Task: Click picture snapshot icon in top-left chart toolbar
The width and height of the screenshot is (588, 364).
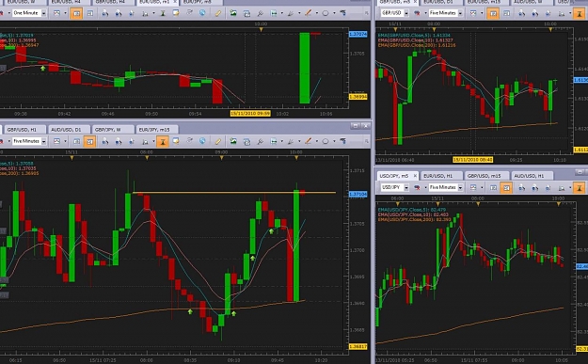Action: pyautogui.click(x=233, y=13)
